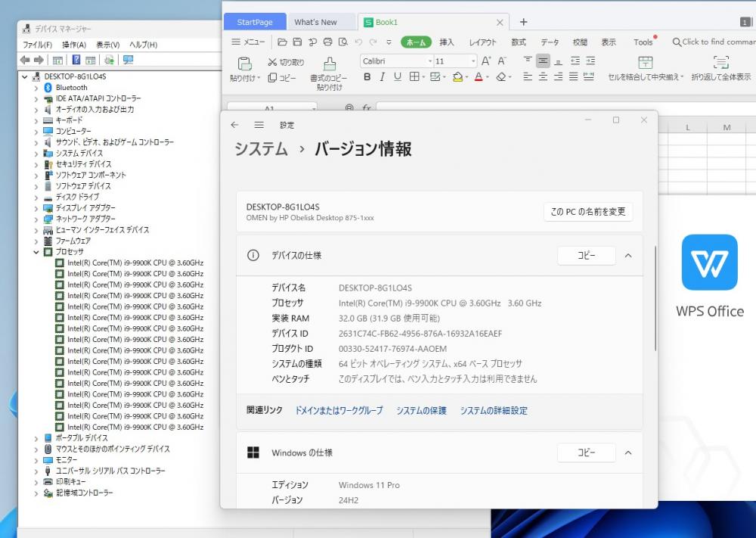Expand the Bluetooth tree node
This screenshot has width=756, height=538.
coord(36,88)
